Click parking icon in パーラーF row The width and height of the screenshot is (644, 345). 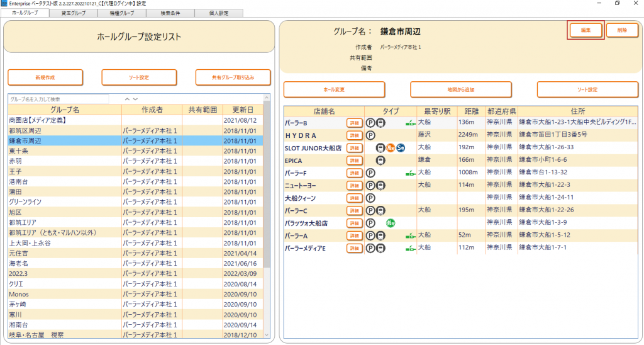pos(370,172)
